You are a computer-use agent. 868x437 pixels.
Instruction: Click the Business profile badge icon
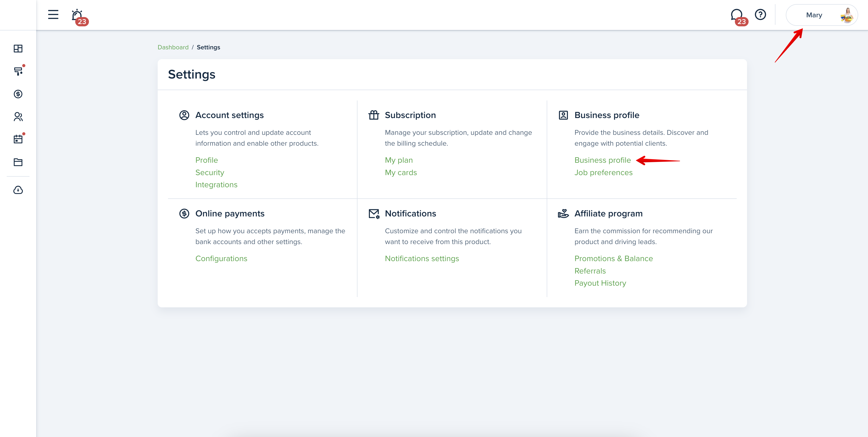[x=564, y=115]
